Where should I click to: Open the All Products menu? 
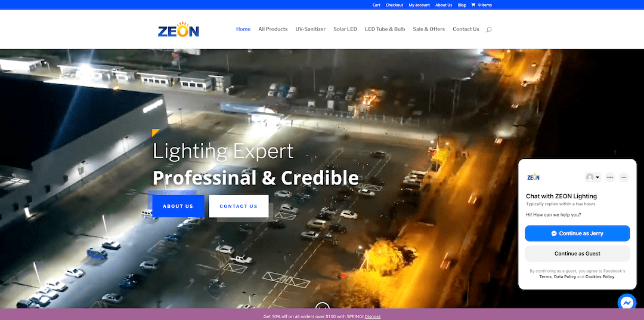[273, 29]
